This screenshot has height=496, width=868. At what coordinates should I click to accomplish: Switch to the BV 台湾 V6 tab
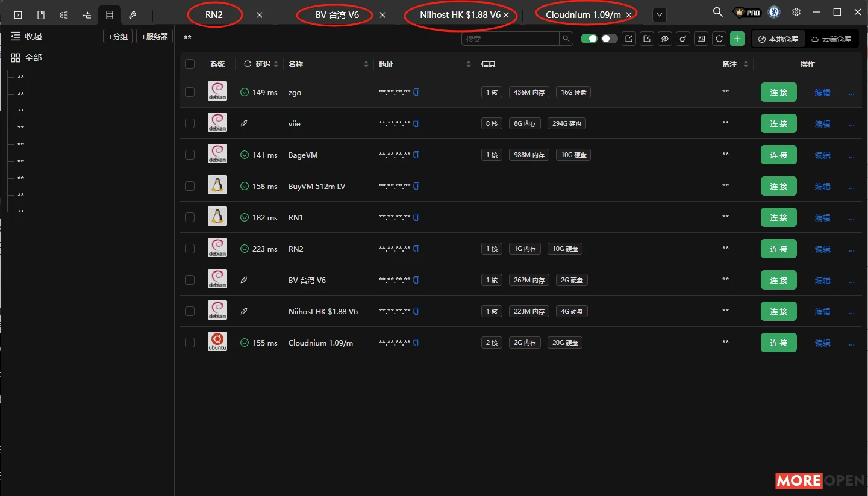point(334,14)
